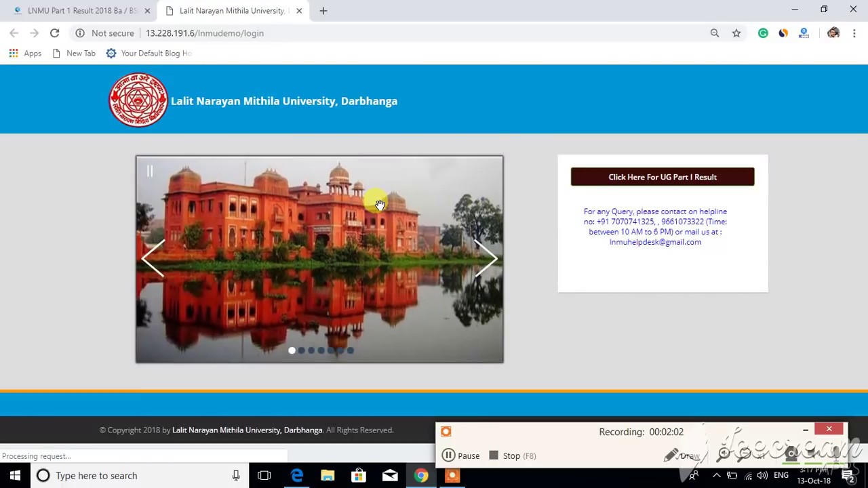Minimize the recorder panel
Image resolution: width=868 pixels, height=488 pixels.
tap(806, 429)
